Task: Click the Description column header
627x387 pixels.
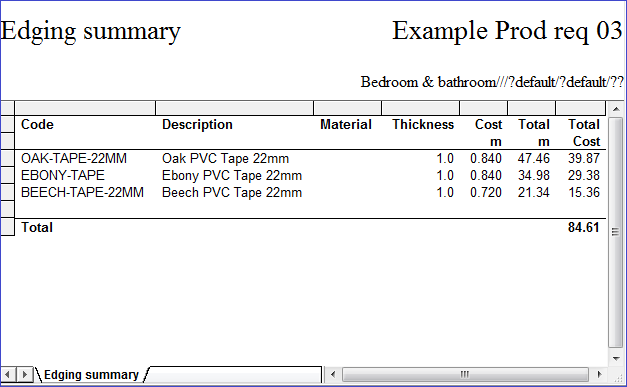Action: [197, 124]
